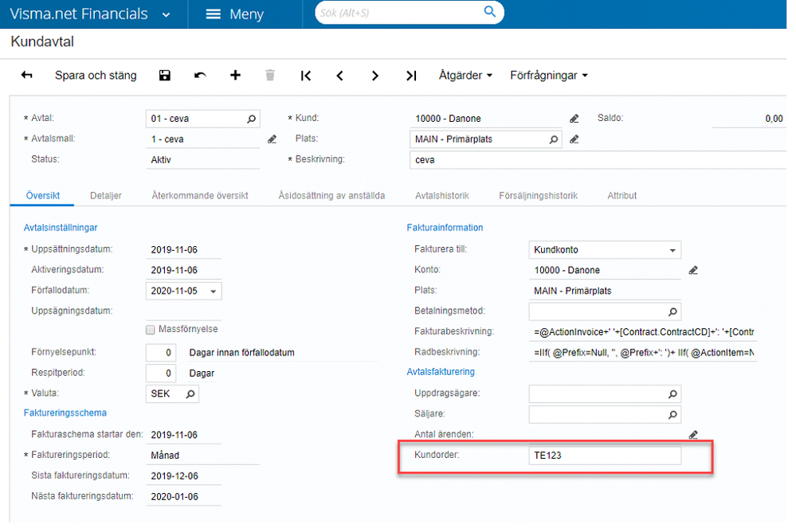Open the Åtgärder dropdown menu
Viewport: 796px width, 532px height.
coord(465,75)
